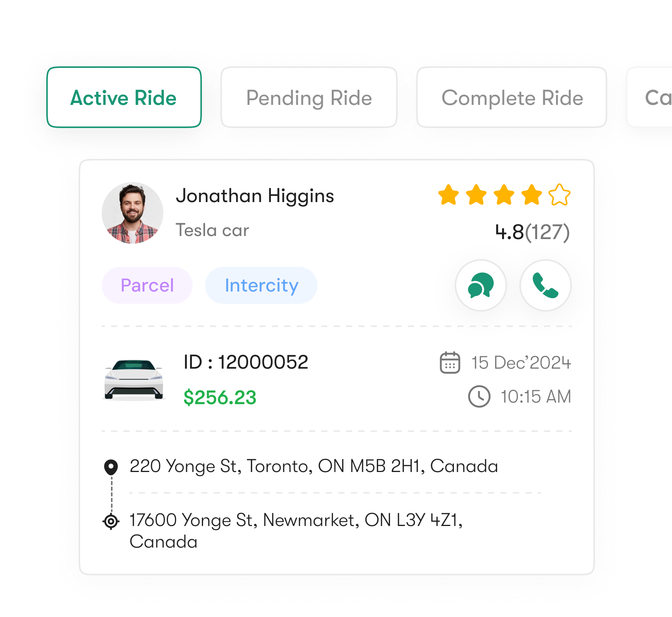Open the Complete Ride tab
The width and height of the screenshot is (672, 617).
click(x=512, y=97)
